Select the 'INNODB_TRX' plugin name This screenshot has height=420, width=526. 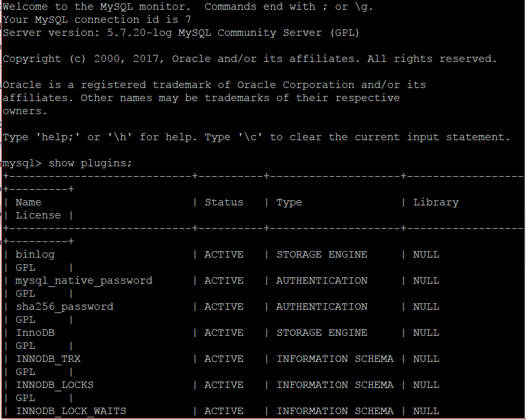point(48,359)
